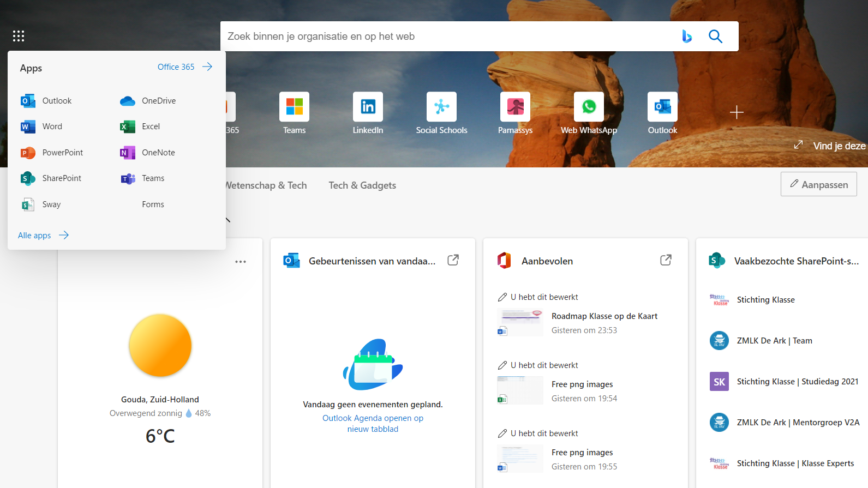Launch Sway from the Apps panel
The height and width of the screenshot is (488, 868).
(41, 204)
